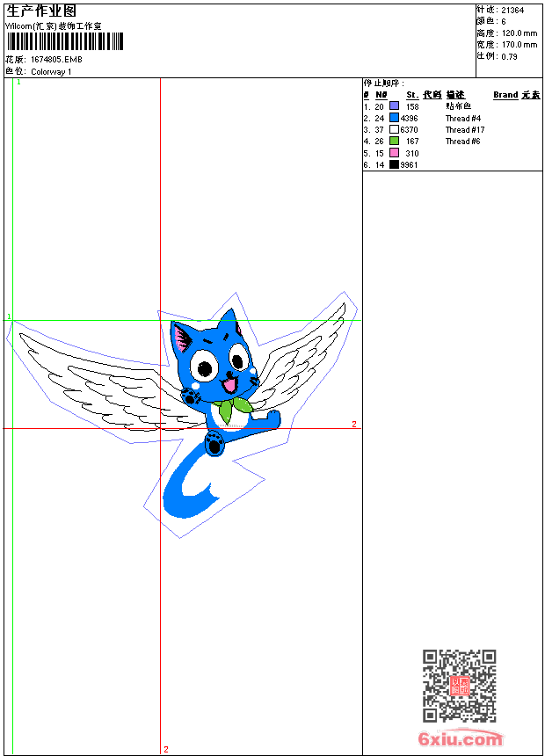This screenshot has width=545, height=756.
Task: Click the Colorway 1 text
Action: (x=51, y=72)
